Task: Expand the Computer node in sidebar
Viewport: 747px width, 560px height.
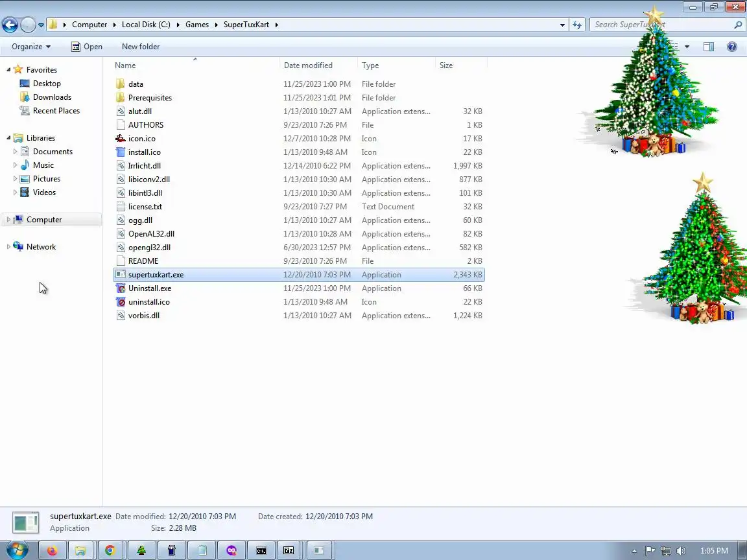Action: pyautogui.click(x=8, y=220)
